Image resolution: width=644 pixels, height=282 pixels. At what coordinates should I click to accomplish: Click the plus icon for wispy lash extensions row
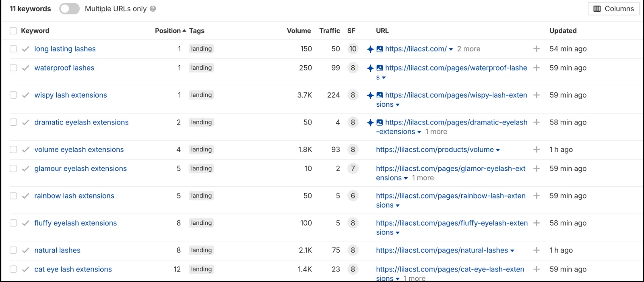(537, 95)
